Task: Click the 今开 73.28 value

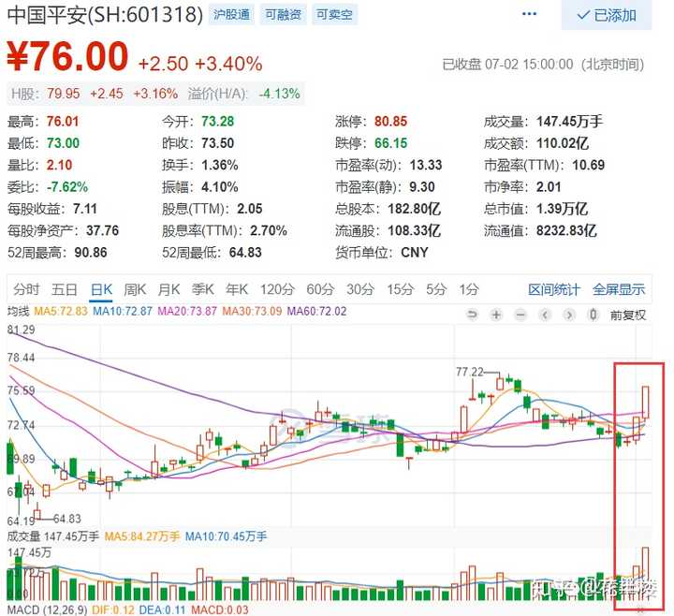Action: (x=218, y=121)
